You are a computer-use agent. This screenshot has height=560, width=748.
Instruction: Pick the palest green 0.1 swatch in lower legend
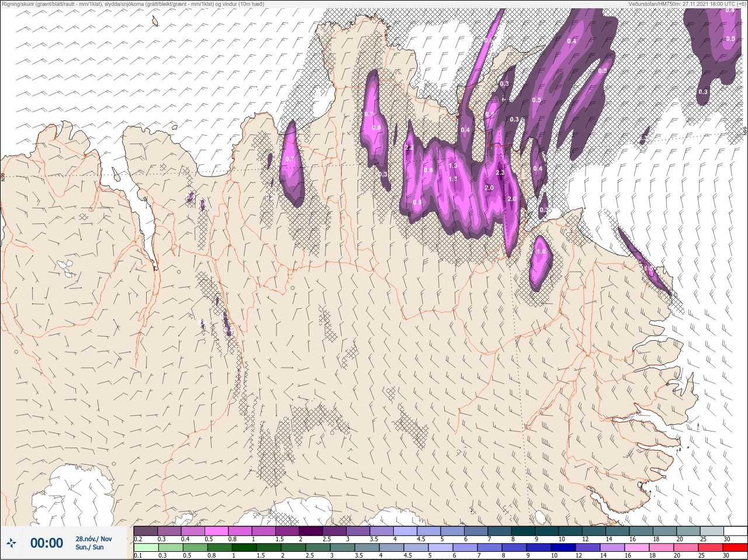pos(146,548)
